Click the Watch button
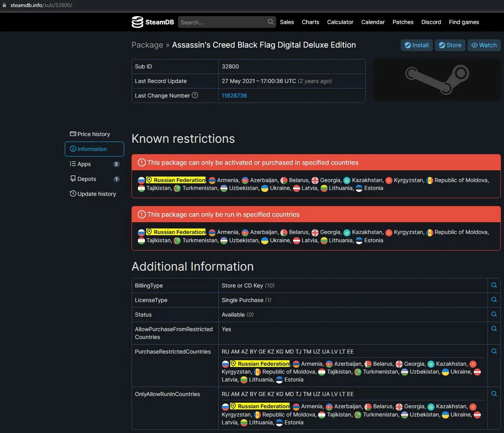Viewport: 504px width, 433px height. tap(484, 45)
